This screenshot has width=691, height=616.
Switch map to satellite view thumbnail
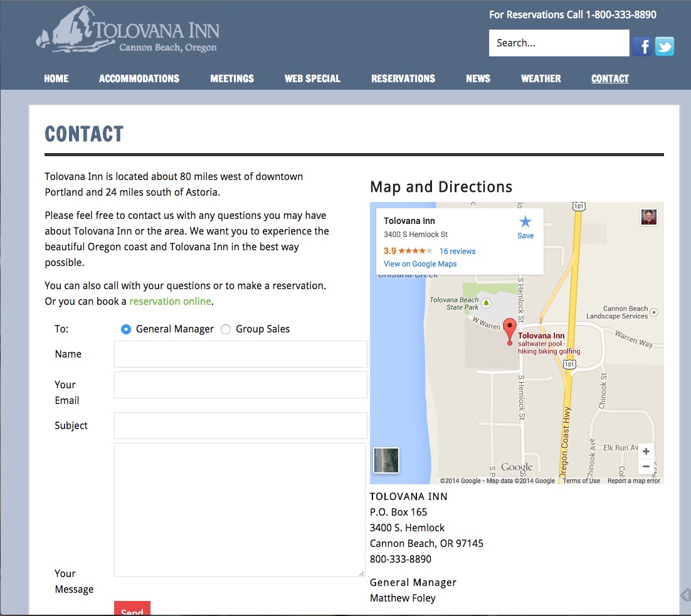point(386,460)
